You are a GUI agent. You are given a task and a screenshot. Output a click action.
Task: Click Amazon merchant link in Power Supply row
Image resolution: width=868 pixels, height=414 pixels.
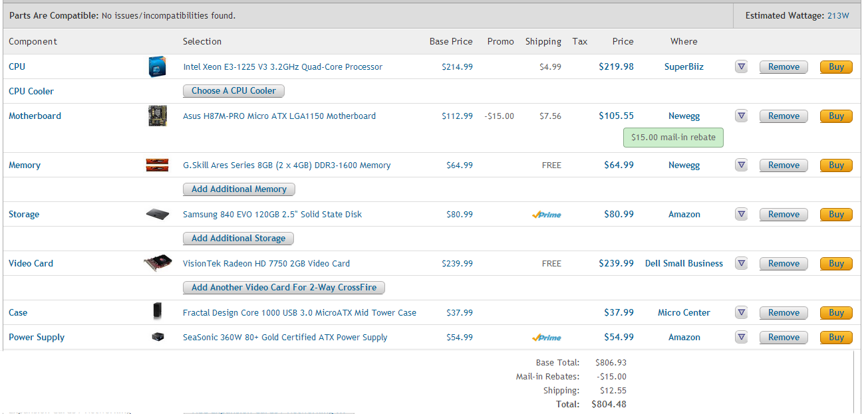[x=684, y=337]
